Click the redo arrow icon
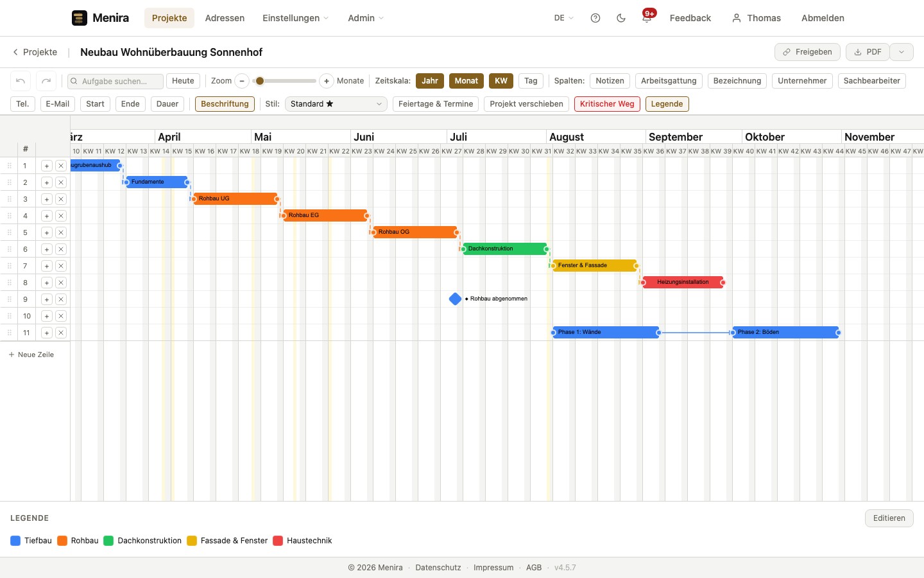This screenshot has height=578, width=924. 46,81
